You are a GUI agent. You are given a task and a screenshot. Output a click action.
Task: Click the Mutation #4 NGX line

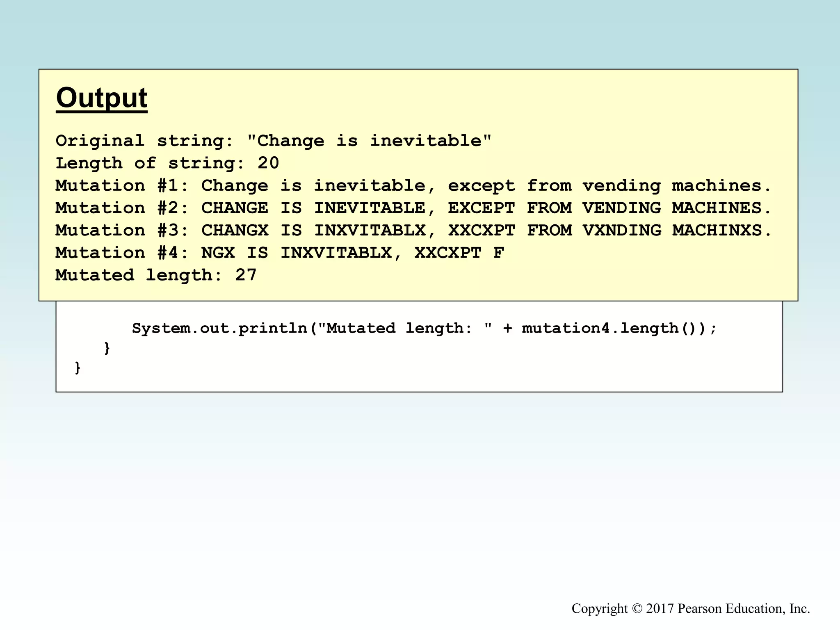[280, 253]
